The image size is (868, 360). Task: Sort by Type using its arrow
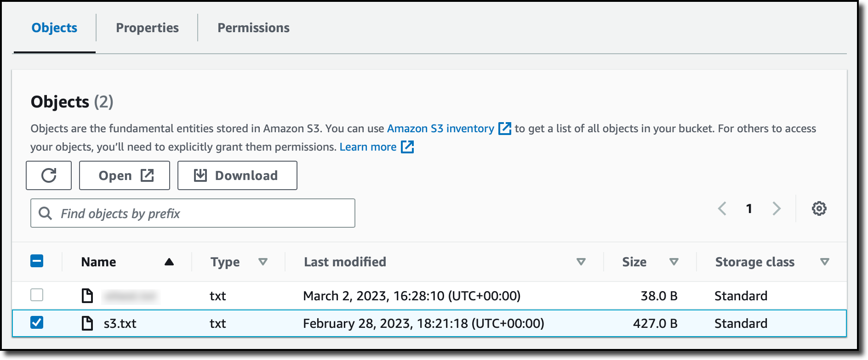[x=263, y=262]
